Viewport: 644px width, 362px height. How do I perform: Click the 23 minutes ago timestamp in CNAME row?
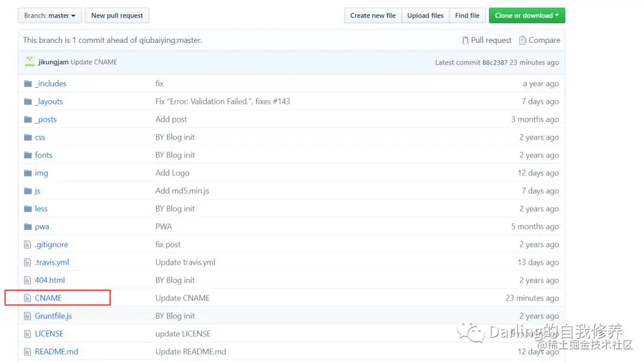tap(532, 298)
